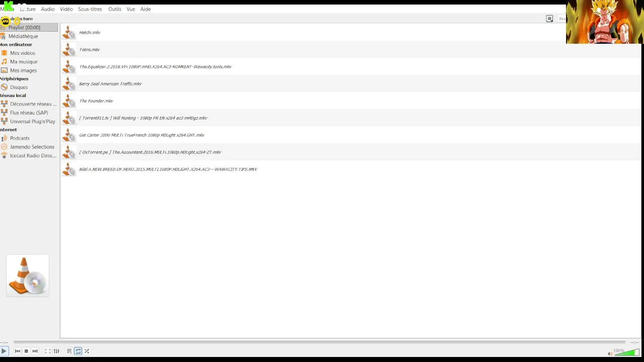Change playlist view mode icon
The image size is (644, 362).
click(549, 19)
